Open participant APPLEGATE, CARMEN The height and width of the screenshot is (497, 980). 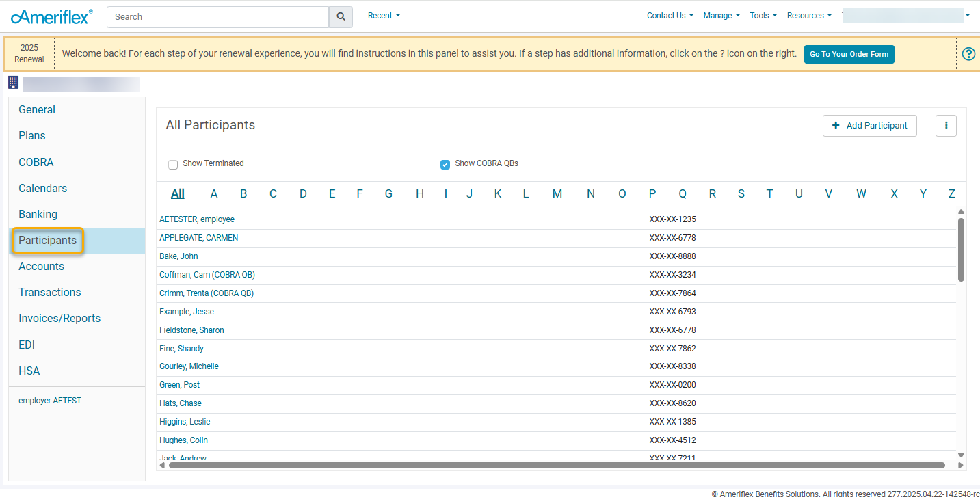pos(199,238)
